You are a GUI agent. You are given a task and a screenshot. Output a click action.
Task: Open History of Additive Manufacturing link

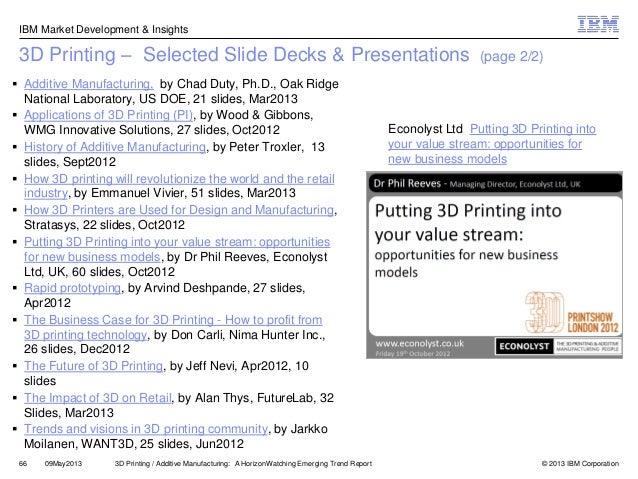115,147
